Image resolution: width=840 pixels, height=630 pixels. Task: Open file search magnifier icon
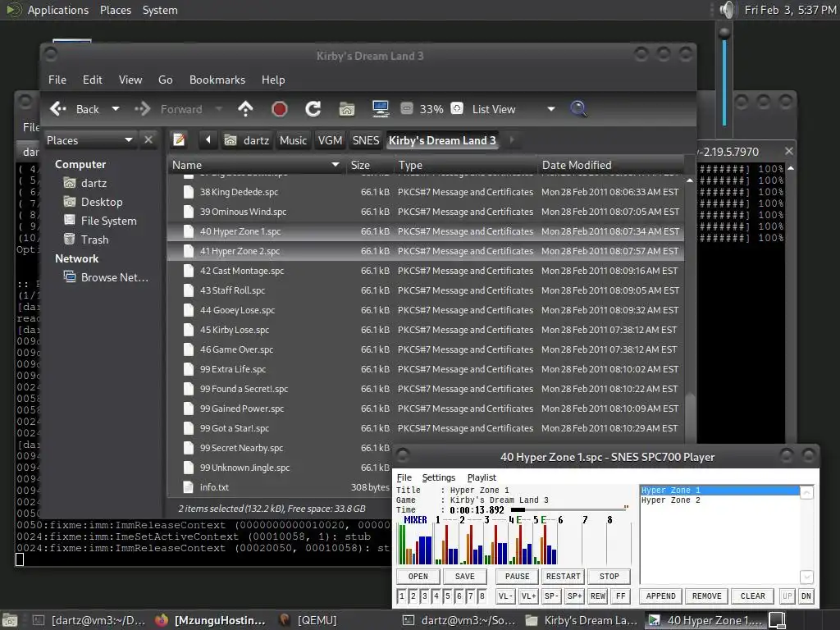click(578, 109)
